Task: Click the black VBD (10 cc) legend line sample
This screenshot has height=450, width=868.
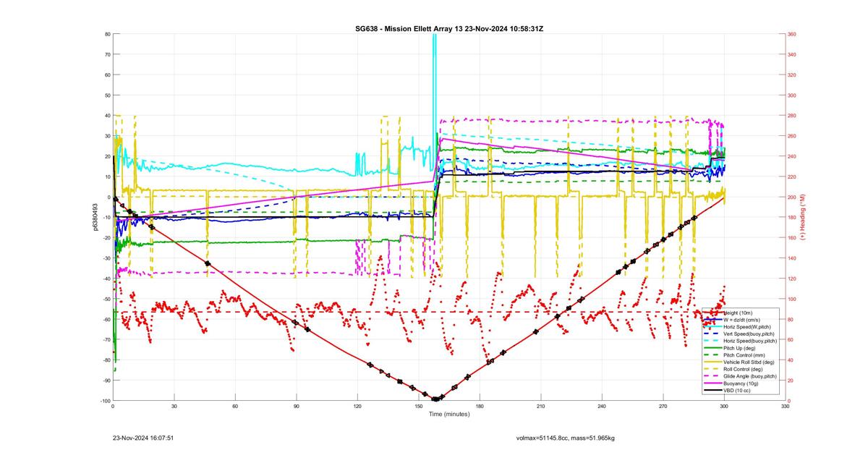Action: (x=712, y=390)
